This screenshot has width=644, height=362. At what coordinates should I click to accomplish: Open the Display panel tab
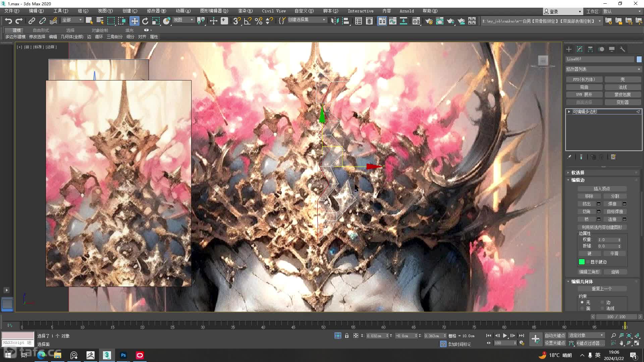(612, 49)
